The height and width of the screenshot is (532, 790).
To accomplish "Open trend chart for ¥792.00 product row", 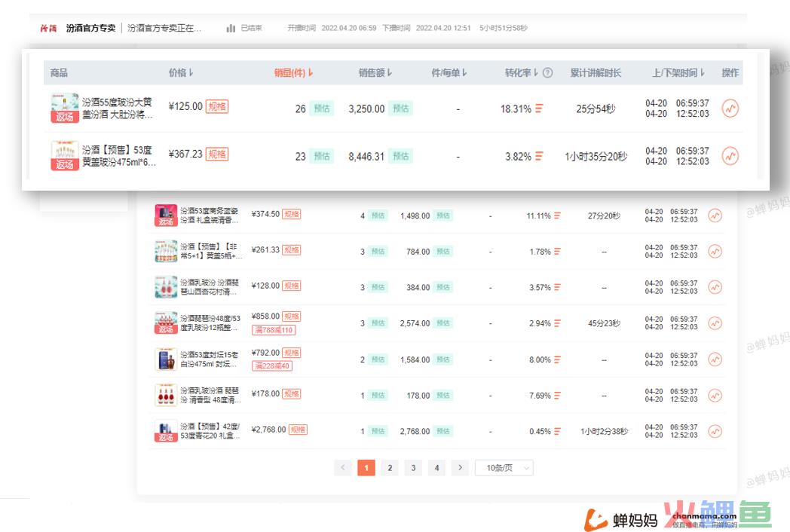I will pos(715,359).
